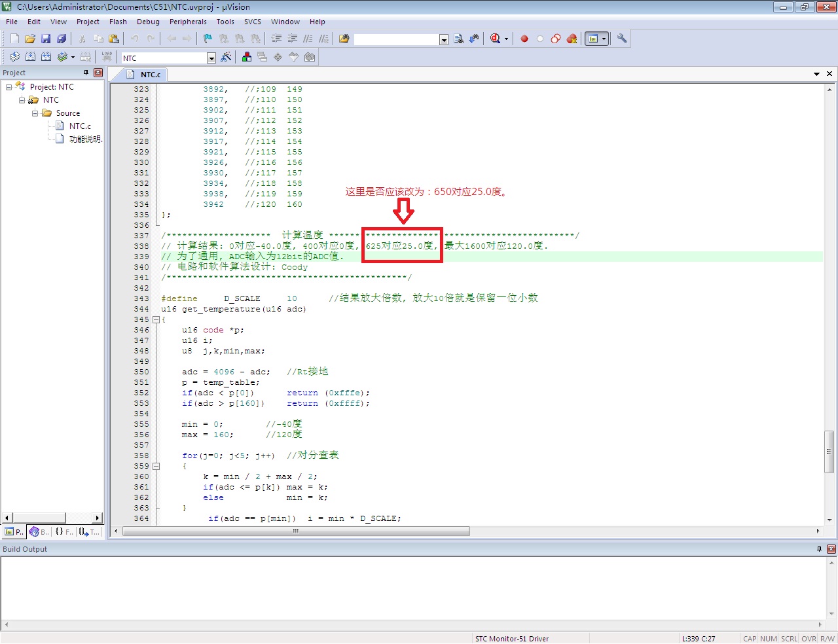
Task: Collapse the get_temperature function block at line 345
Action: pos(156,320)
